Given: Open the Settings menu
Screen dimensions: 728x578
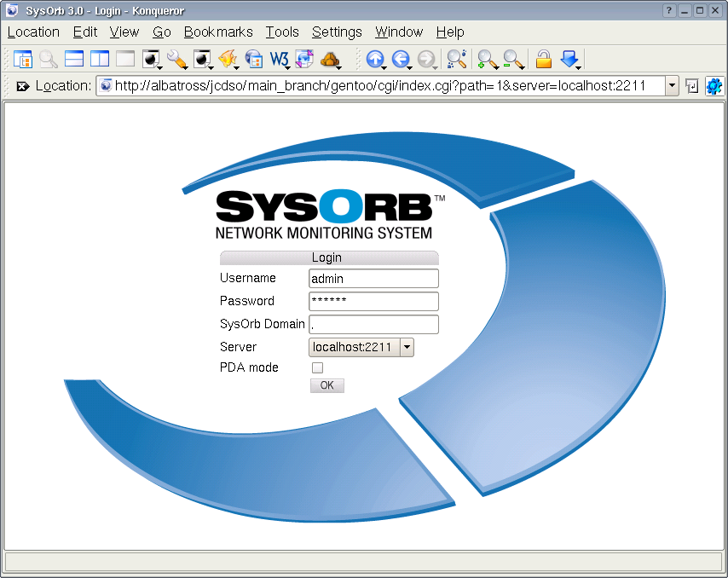Looking at the screenshot, I should (337, 32).
